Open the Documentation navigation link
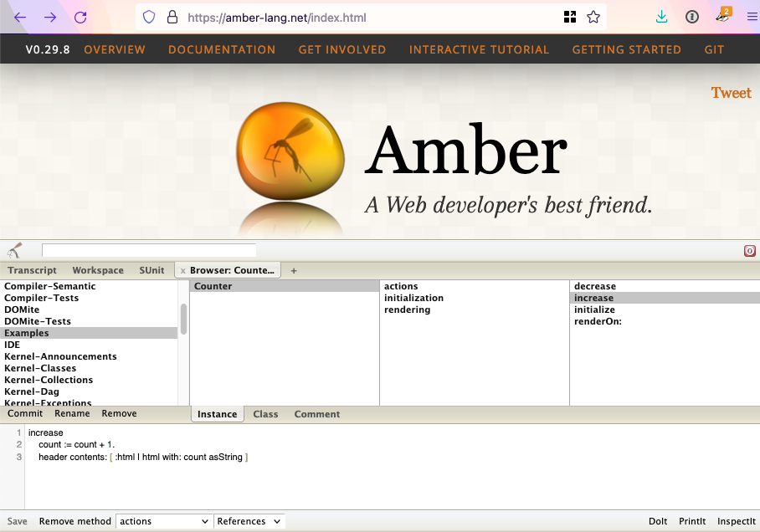 click(x=222, y=49)
